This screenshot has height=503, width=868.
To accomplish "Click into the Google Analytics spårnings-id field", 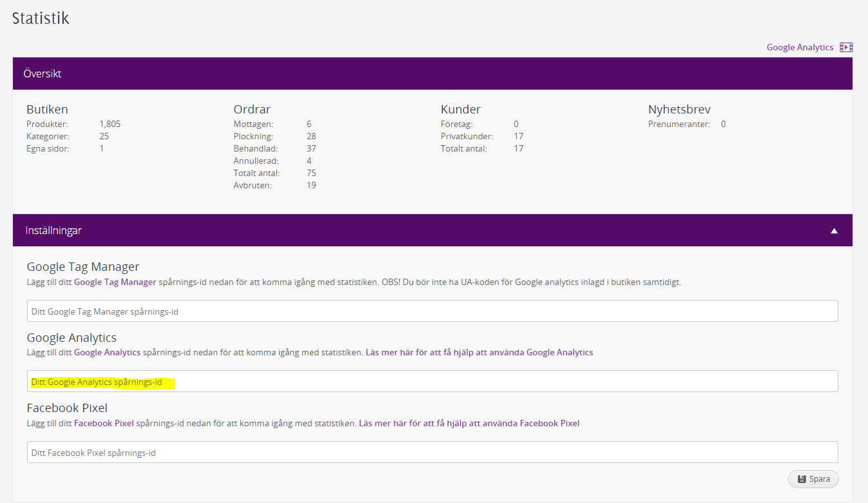I will pos(432,381).
